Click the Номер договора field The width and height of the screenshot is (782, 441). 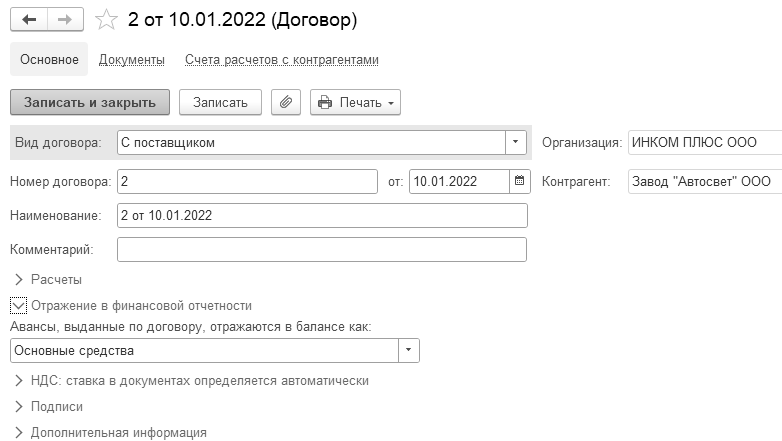pos(247,182)
